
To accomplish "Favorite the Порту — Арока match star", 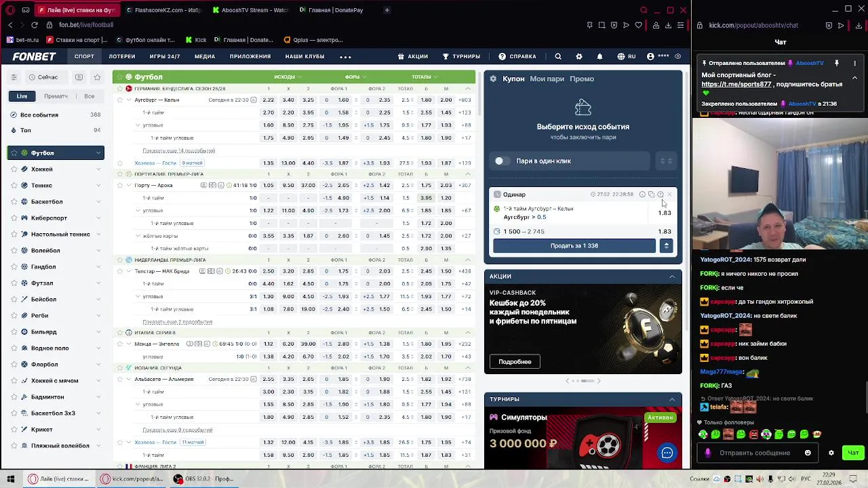I will point(120,185).
